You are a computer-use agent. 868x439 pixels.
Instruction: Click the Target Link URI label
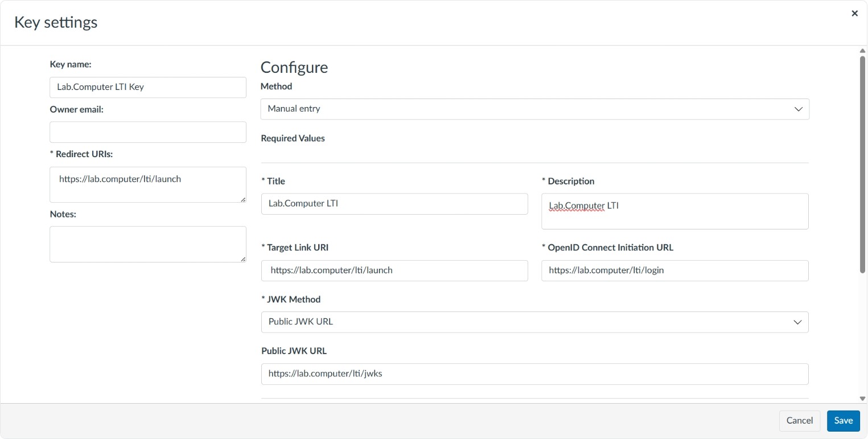point(295,248)
